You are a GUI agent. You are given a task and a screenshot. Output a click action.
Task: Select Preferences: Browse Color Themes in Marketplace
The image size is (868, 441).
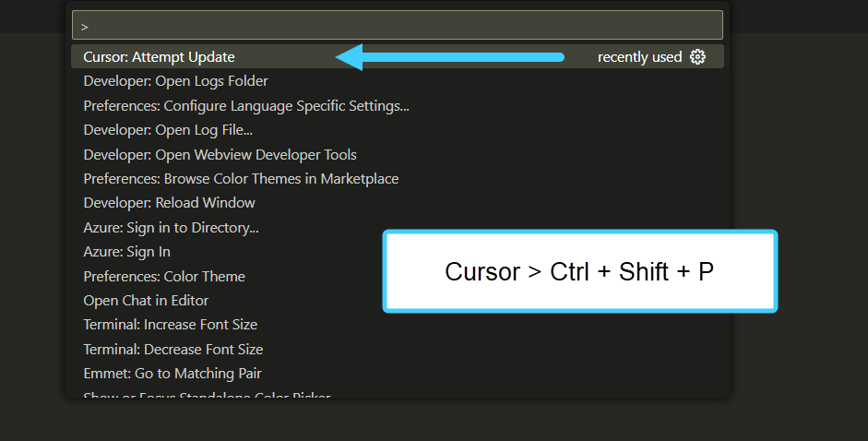coord(397,178)
